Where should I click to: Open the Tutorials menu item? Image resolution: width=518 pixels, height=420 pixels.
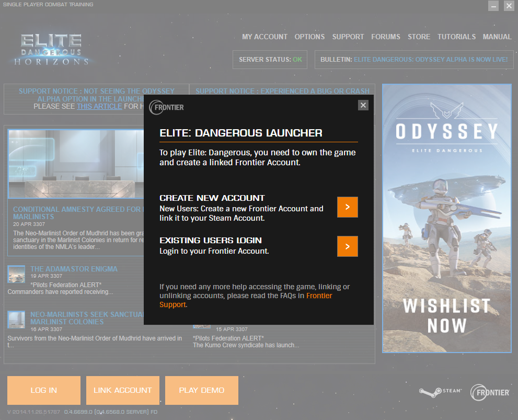pyautogui.click(x=456, y=37)
